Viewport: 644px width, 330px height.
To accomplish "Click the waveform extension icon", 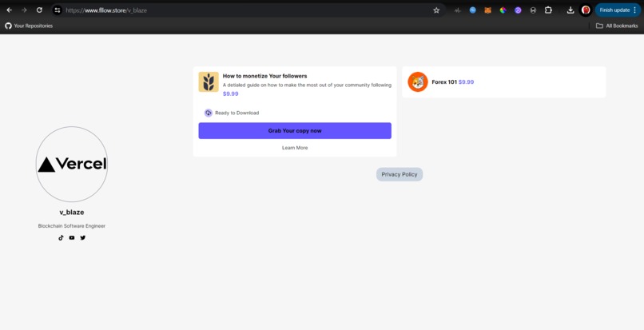I will [x=458, y=10].
